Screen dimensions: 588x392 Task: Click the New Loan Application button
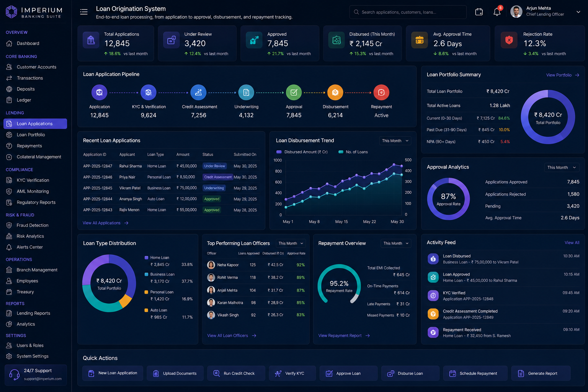pyautogui.click(x=113, y=373)
